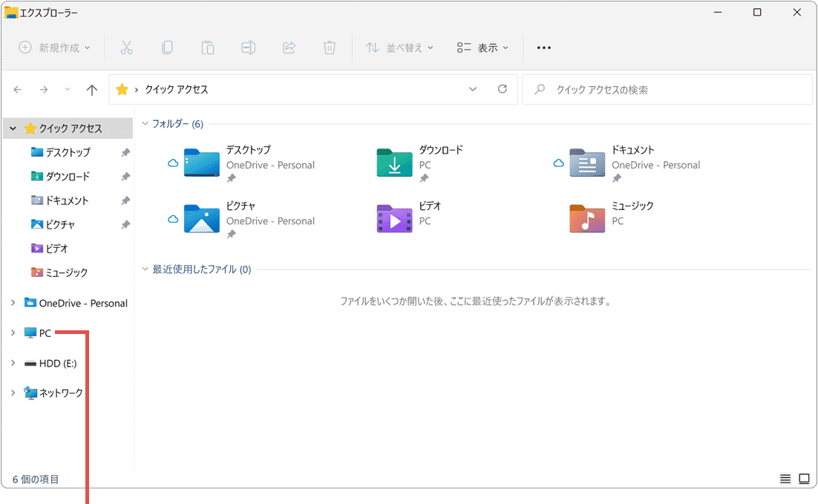Open the 並べ替え sort menu
Viewport: 818px width, 504px height.
pyautogui.click(x=401, y=48)
